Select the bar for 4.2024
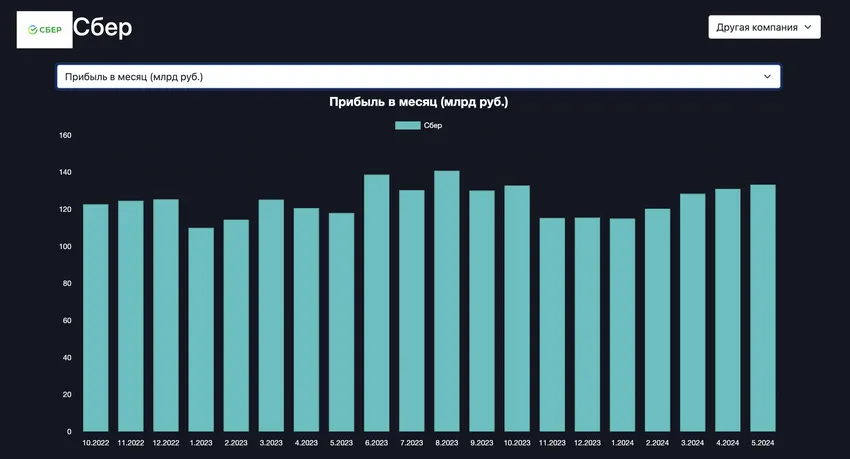The image size is (850, 459). coord(727,310)
